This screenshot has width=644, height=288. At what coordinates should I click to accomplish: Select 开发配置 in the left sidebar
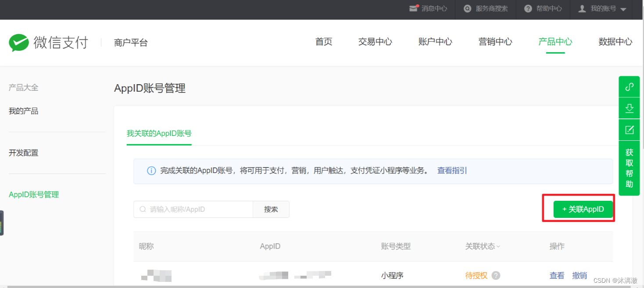coord(24,153)
